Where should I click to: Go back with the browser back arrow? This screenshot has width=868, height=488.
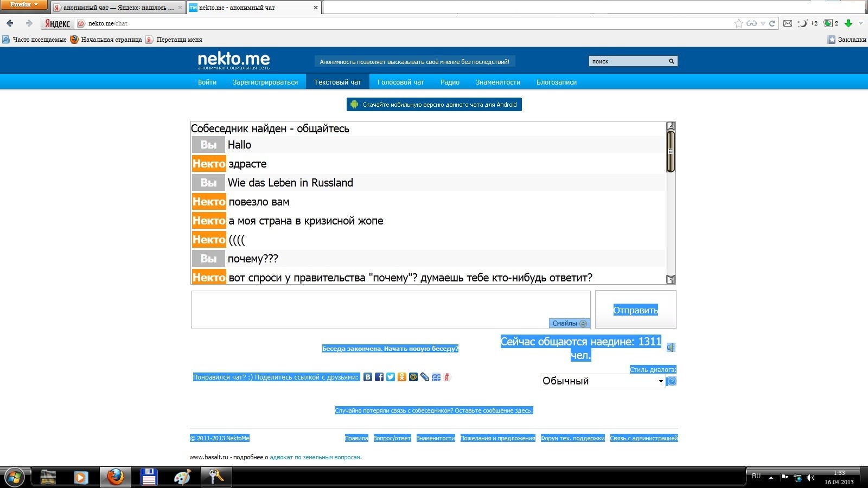[x=10, y=23]
